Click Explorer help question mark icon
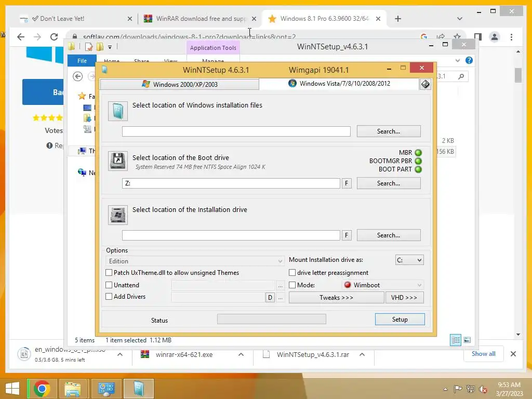The image size is (532, 399). pyautogui.click(x=469, y=60)
